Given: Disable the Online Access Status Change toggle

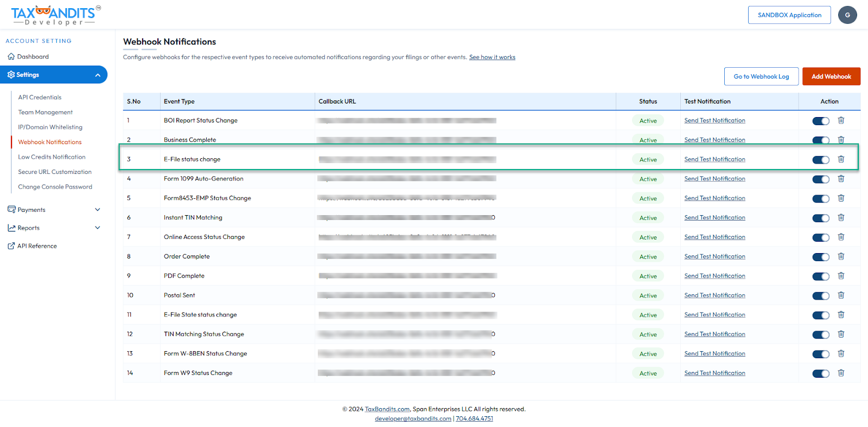Looking at the screenshot, I should click(x=821, y=238).
